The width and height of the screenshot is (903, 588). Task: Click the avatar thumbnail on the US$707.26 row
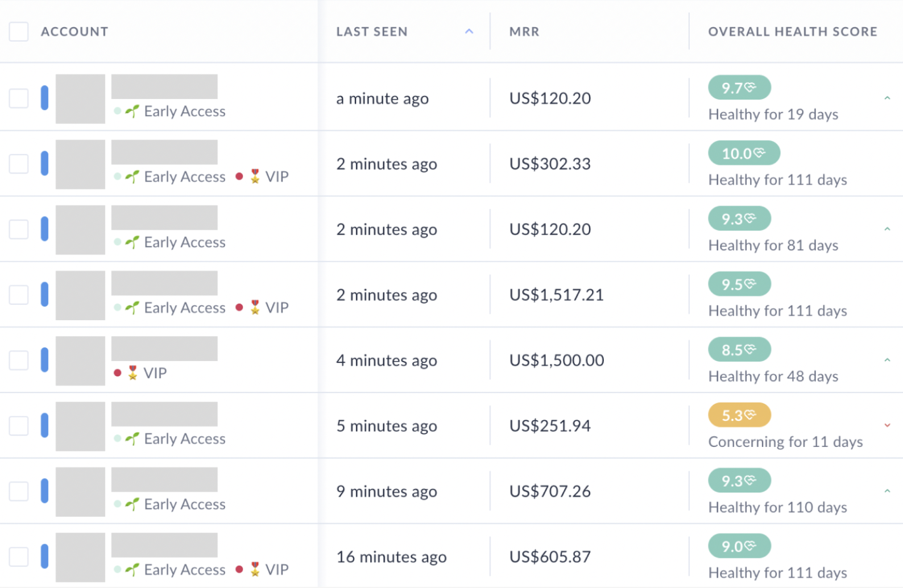[x=80, y=492]
